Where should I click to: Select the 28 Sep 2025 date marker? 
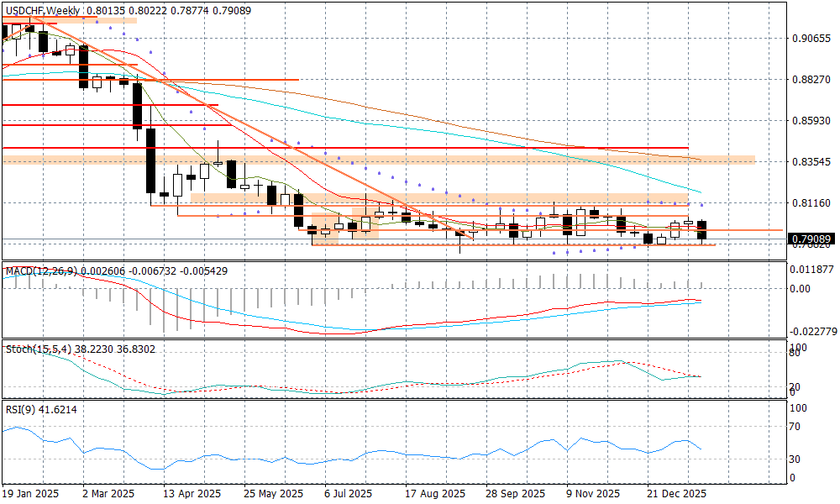tap(515, 494)
